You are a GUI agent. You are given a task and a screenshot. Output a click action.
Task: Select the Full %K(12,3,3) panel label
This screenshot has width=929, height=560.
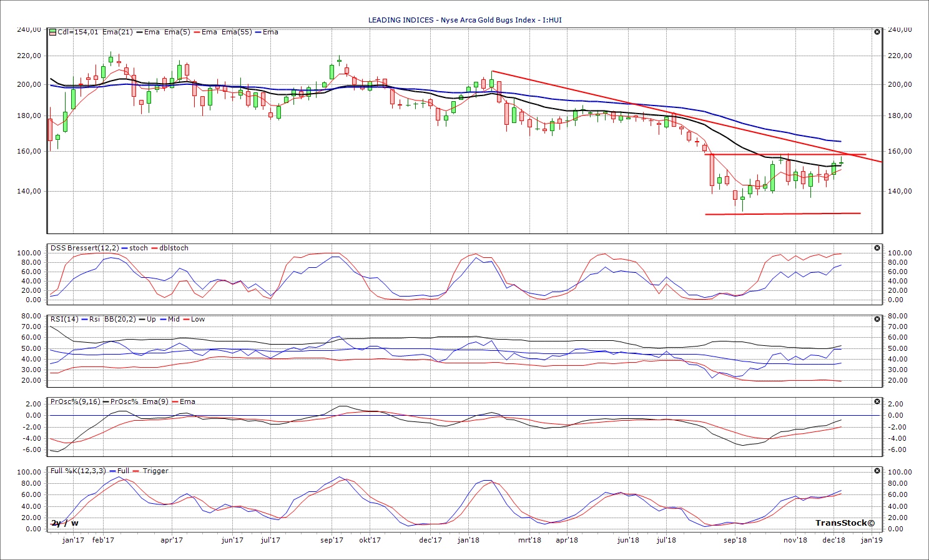coord(79,471)
